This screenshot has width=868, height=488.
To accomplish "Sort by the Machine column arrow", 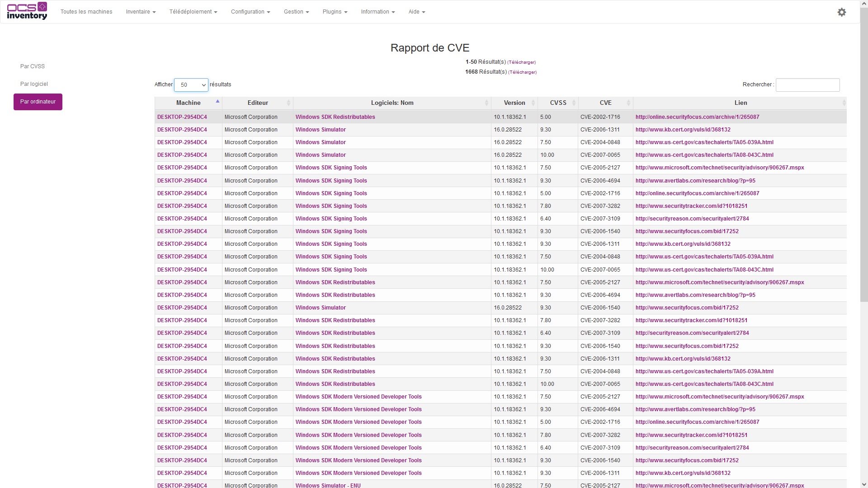I will (217, 101).
